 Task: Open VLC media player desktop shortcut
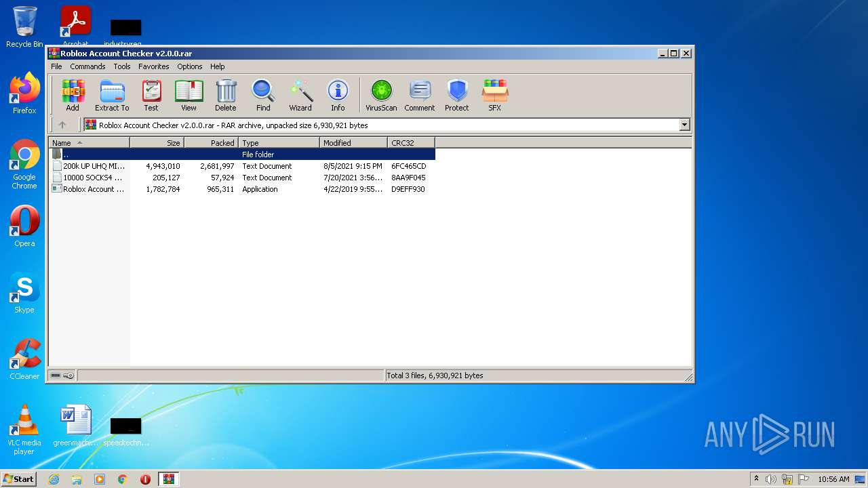24,430
